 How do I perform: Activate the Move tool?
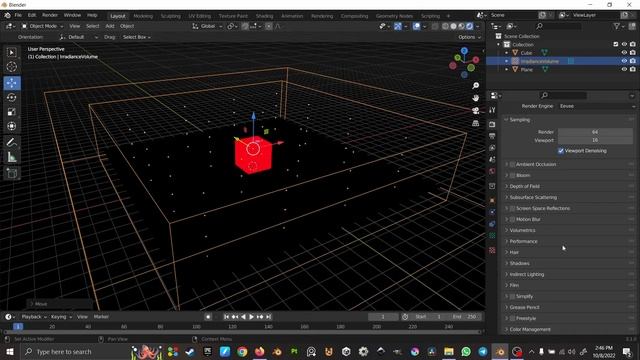12,83
